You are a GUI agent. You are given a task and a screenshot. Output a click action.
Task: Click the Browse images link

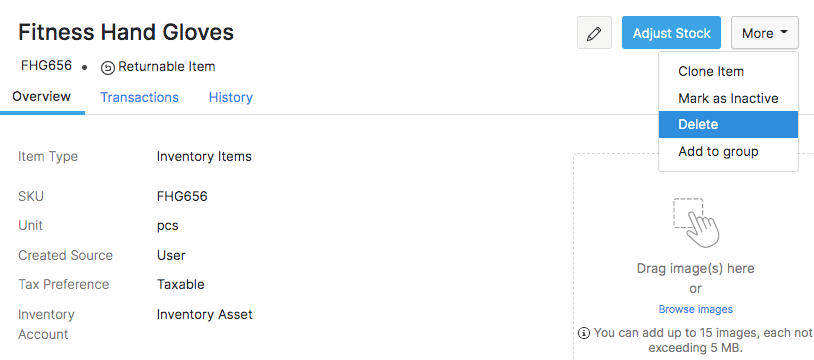click(696, 310)
